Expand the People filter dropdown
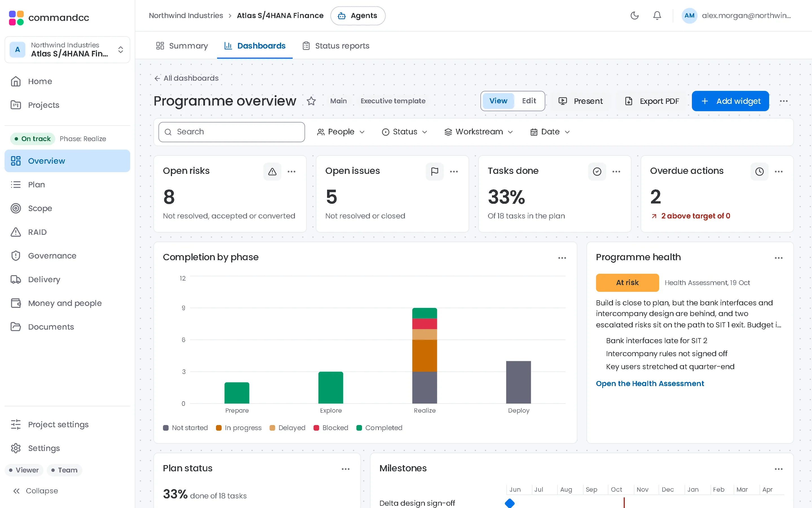The height and width of the screenshot is (508, 812). coord(341,132)
